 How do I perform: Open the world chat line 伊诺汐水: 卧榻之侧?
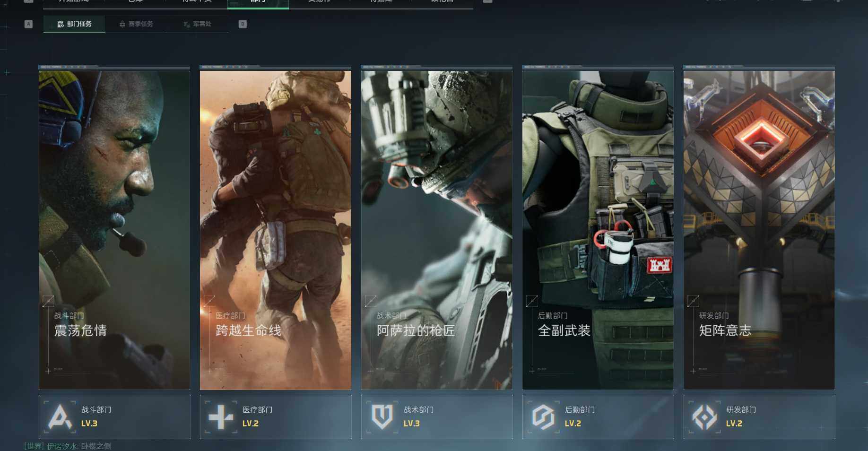point(68,446)
